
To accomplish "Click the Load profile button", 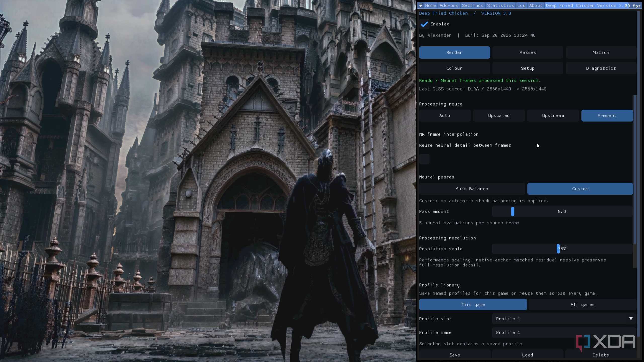I will [528, 354].
